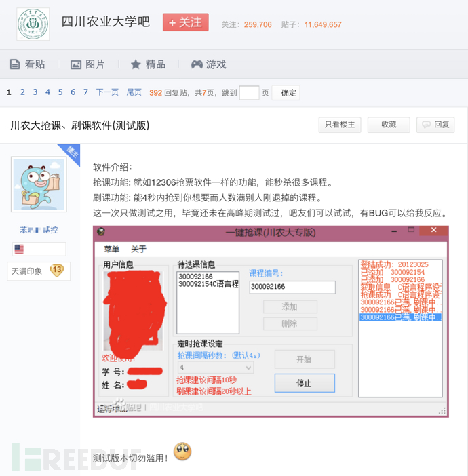Image resolution: width=468 pixels, height=476 pixels.
Task: Select log line 登陆成功: 20123025
Action: (394, 264)
